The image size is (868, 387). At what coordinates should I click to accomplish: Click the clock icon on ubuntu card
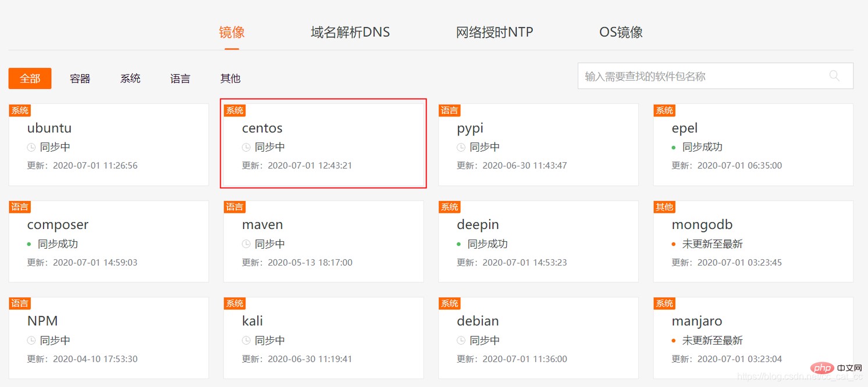click(x=31, y=148)
